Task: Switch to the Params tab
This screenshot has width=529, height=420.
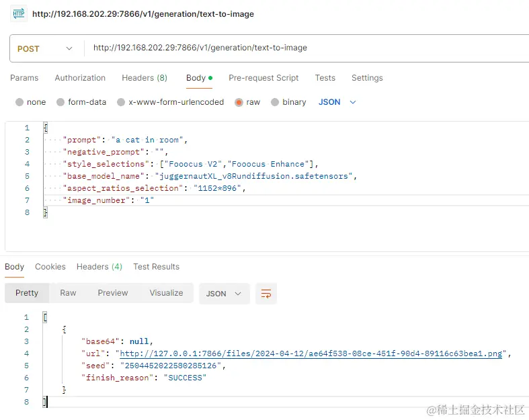Action: 24,78
